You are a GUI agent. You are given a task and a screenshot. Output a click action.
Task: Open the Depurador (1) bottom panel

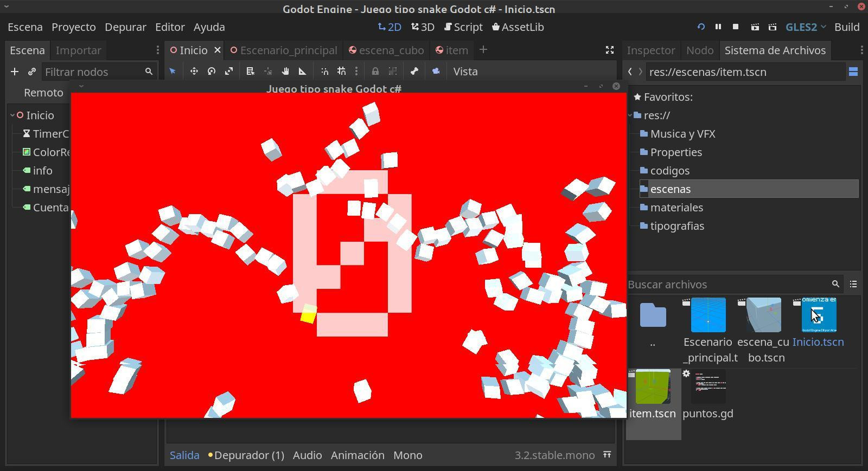click(246, 455)
